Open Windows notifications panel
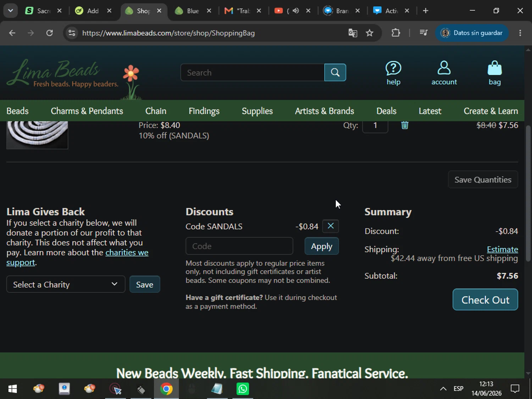The height and width of the screenshot is (399, 532). pyautogui.click(x=515, y=389)
